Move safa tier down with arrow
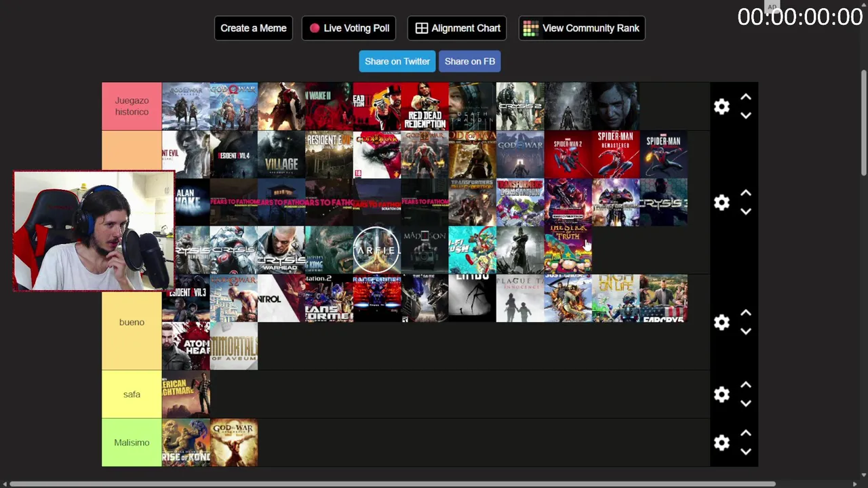 click(746, 403)
